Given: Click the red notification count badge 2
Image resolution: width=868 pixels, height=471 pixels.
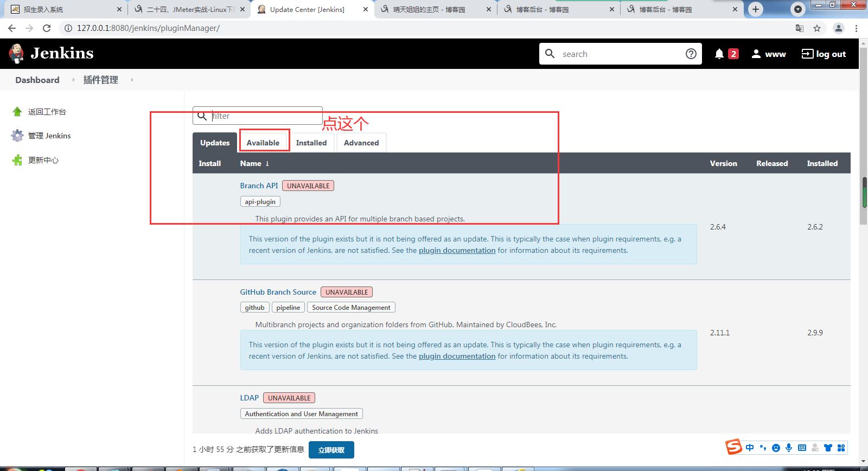Looking at the screenshot, I should (x=733, y=54).
